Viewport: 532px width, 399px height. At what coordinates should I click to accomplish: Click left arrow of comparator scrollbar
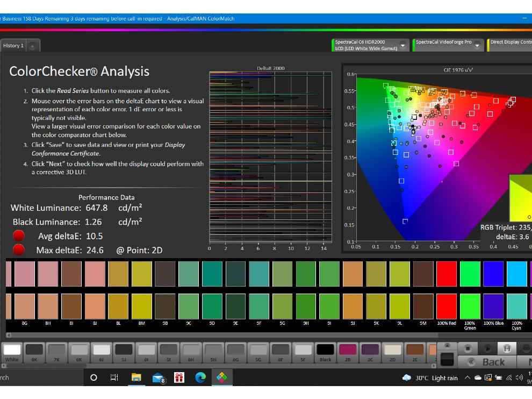tap(9, 335)
